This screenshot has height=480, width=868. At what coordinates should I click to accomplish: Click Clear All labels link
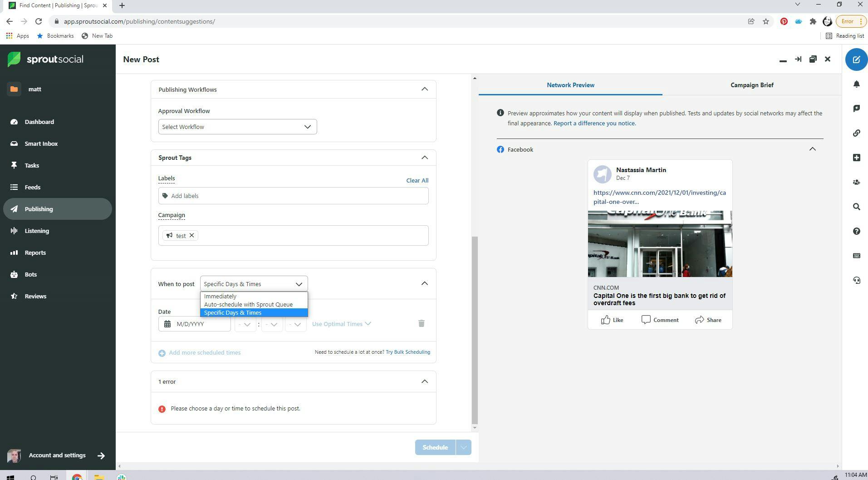pyautogui.click(x=417, y=180)
